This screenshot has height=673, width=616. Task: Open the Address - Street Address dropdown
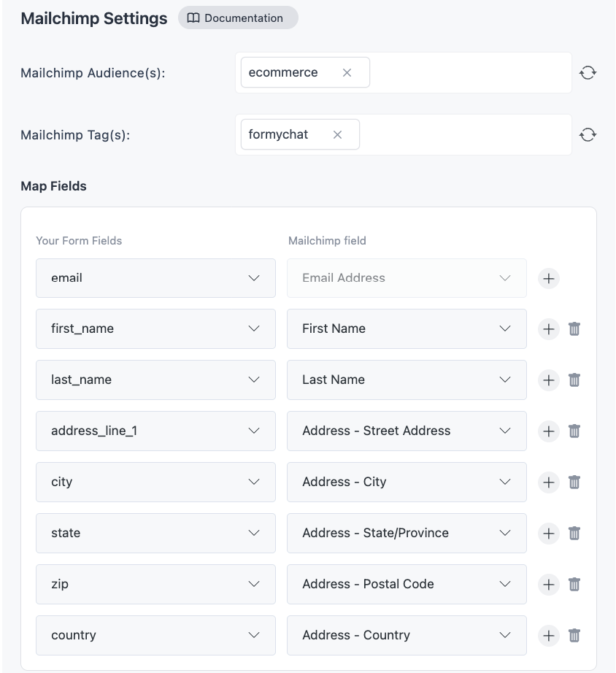407,431
